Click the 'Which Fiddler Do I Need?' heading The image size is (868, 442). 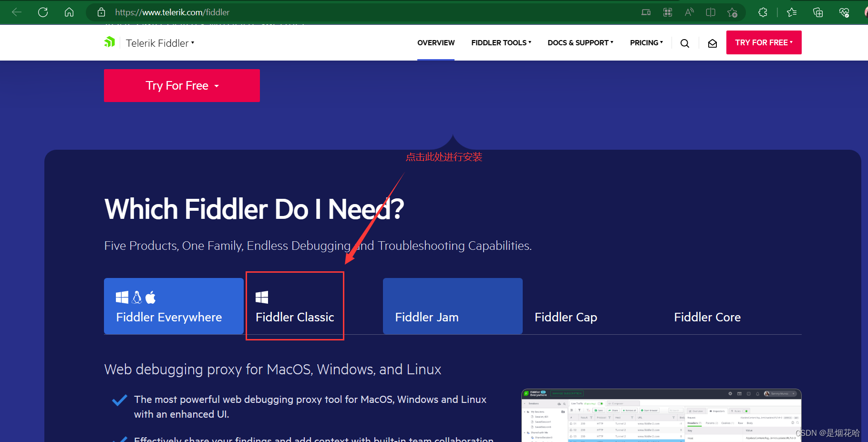click(x=254, y=209)
